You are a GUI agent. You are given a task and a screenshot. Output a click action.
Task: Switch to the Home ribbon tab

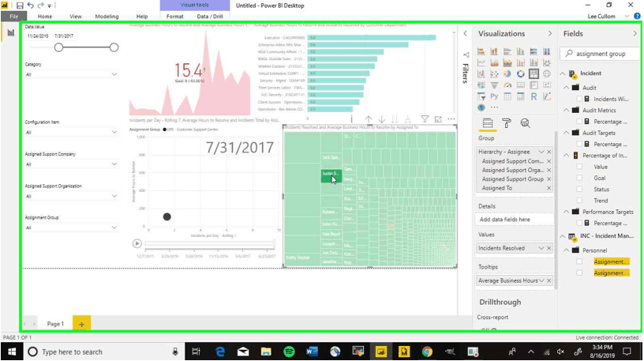(x=45, y=17)
